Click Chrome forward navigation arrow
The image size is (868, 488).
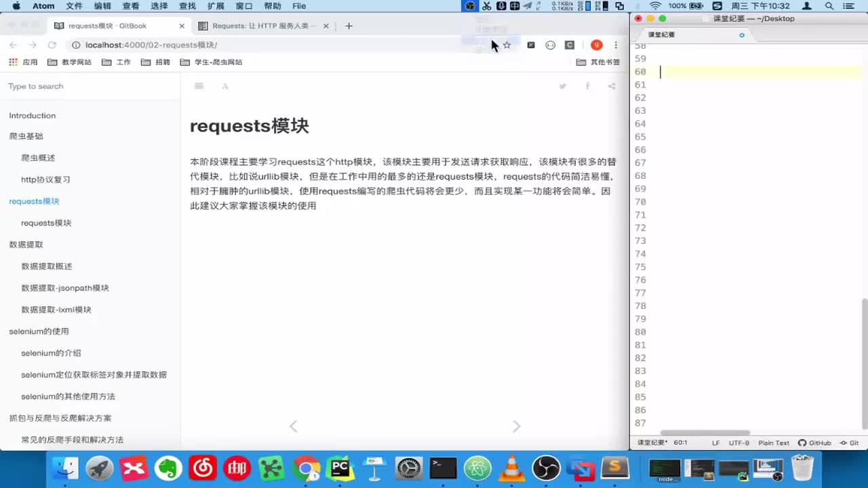[x=32, y=45]
